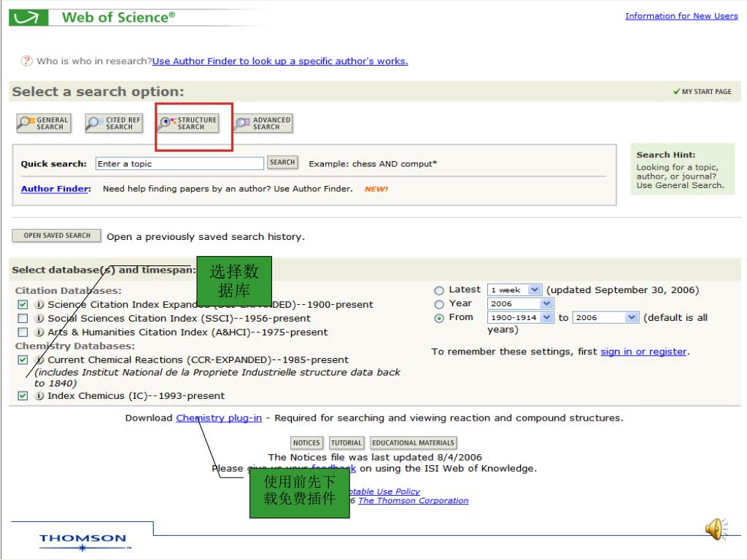
Task: Toggle the Science Citation Index Expanded checkbox
Action: coord(23,304)
